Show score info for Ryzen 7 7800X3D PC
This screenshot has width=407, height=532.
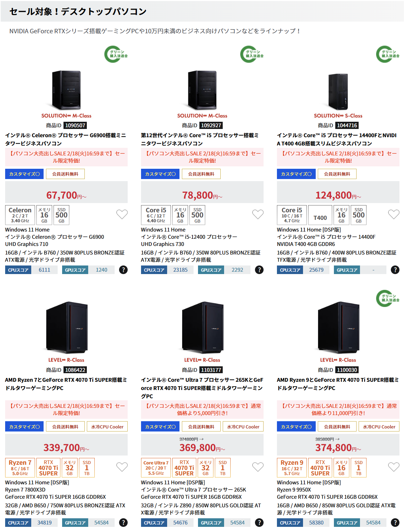pyautogui.click(x=123, y=523)
